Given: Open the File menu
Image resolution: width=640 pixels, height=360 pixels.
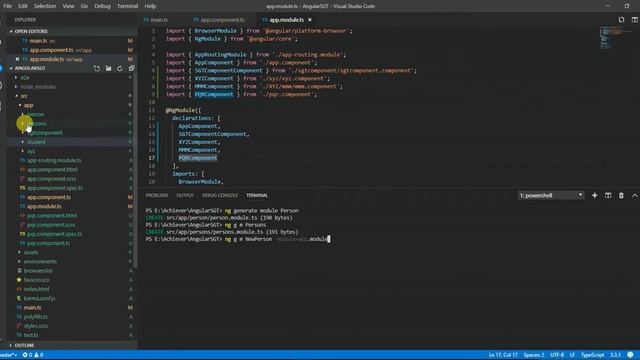Looking at the screenshot, I should pos(8,6).
